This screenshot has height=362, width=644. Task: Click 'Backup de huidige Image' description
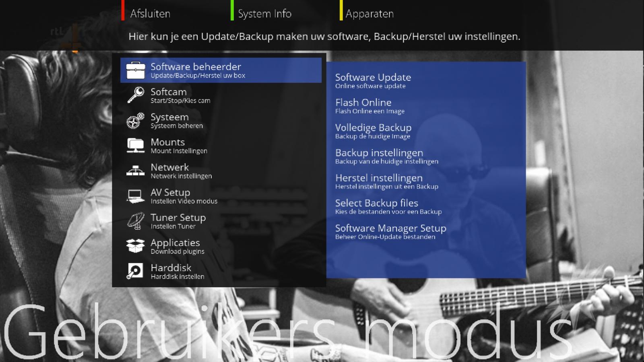pyautogui.click(x=373, y=136)
